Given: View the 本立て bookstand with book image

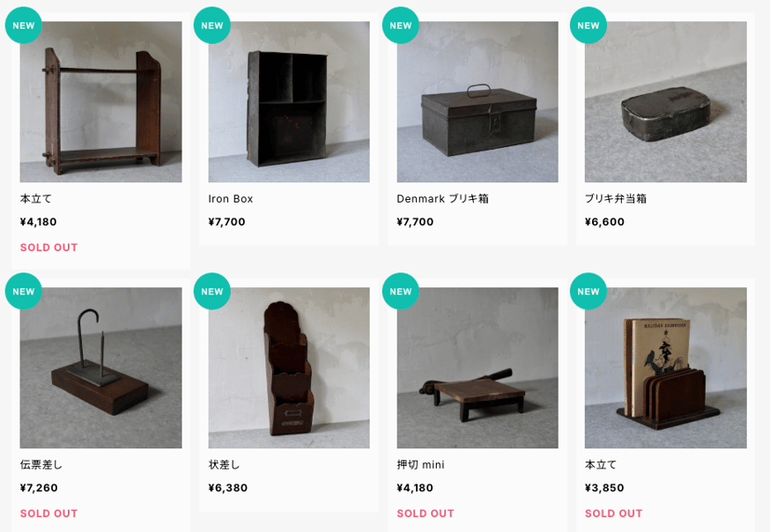Looking at the screenshot, I should click(x=665, y=367).
